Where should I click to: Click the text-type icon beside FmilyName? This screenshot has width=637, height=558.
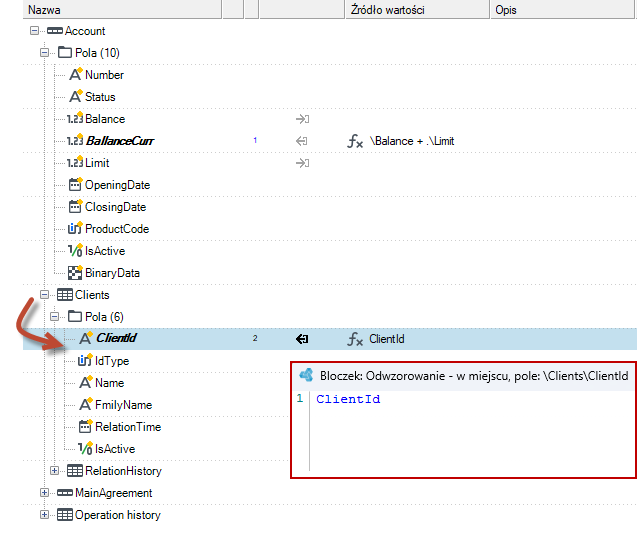(86, 404)
